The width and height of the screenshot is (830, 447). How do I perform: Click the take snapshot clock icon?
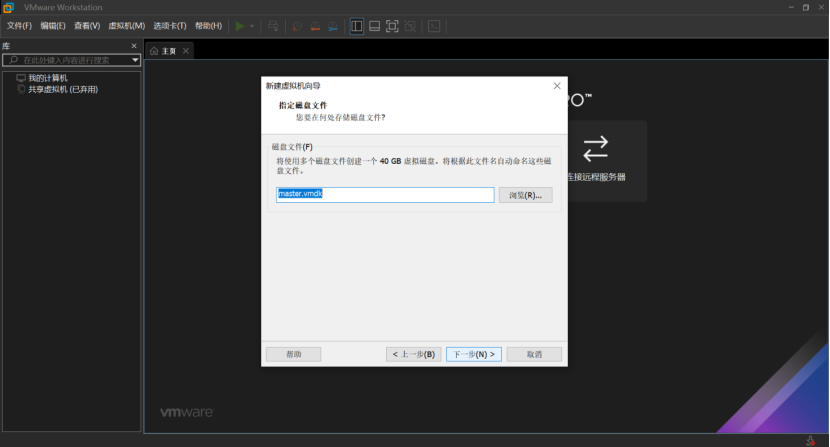point(297,26)
